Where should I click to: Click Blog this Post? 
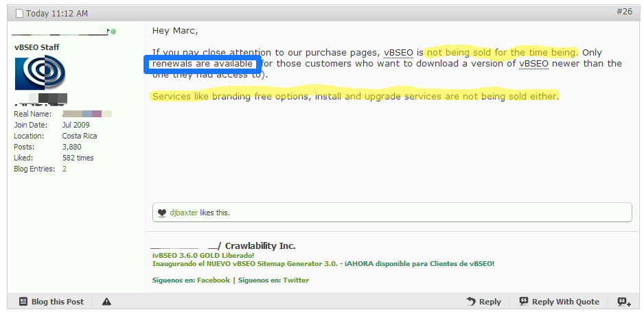pos(51,302)
